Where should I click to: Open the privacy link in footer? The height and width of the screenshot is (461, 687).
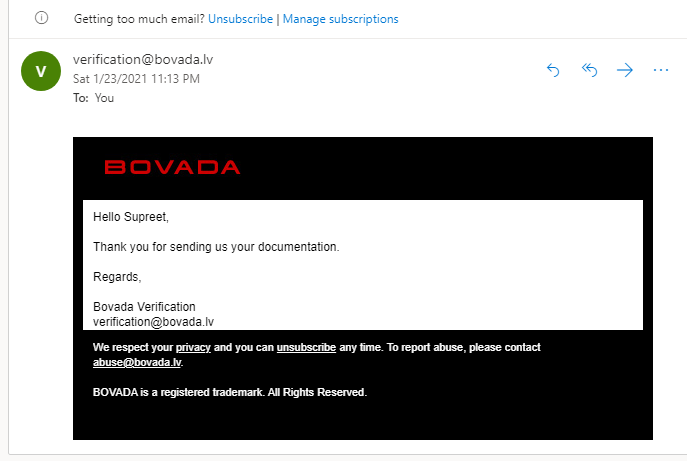tap(193, 348)
